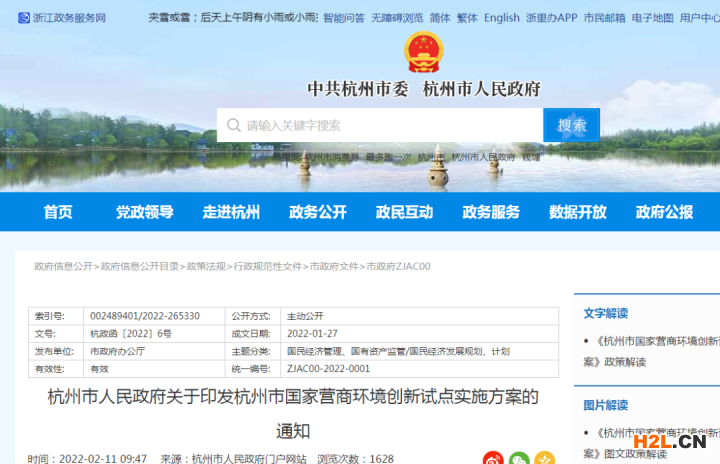
Task: Click the Zhejiang government service network logo icon
Action: 23,18
